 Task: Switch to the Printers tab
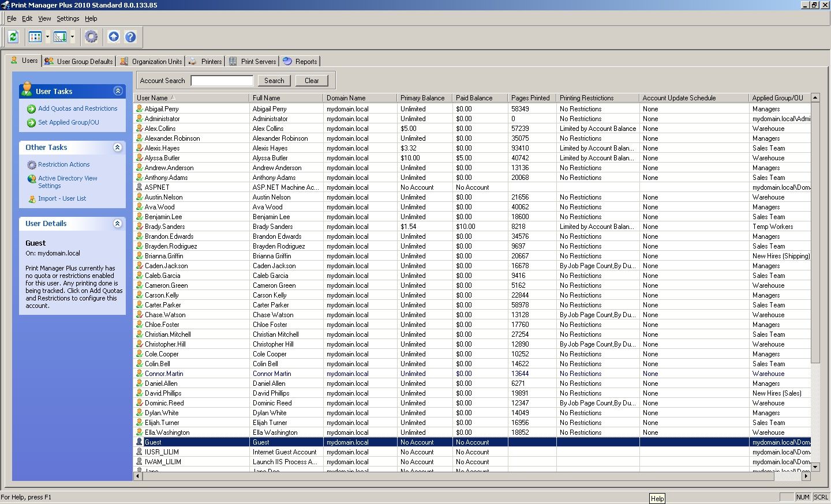click(204, 61)
